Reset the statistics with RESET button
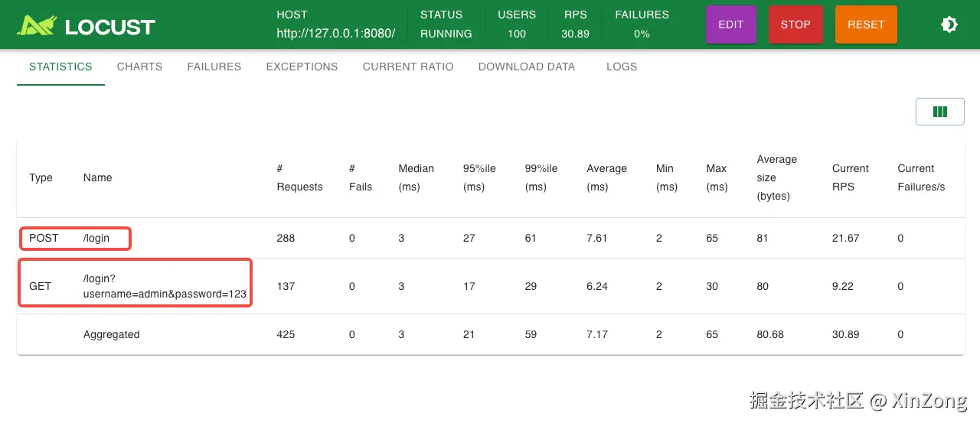 point(865,24)
